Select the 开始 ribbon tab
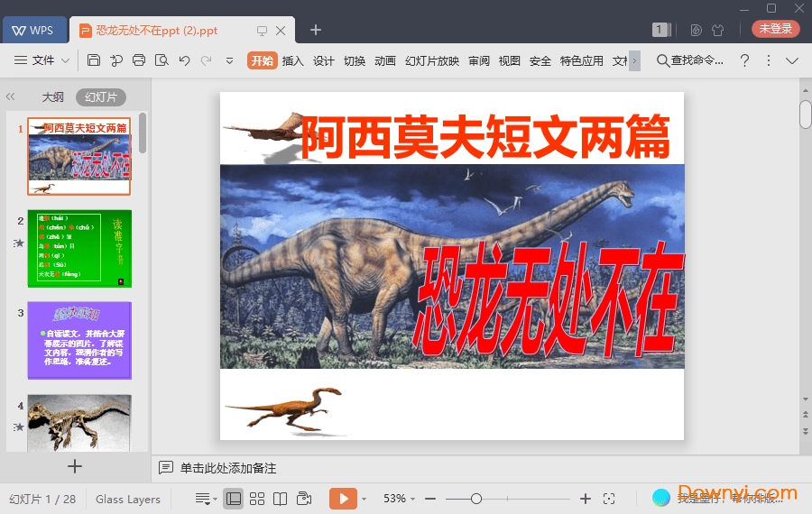 coord(262,60)
